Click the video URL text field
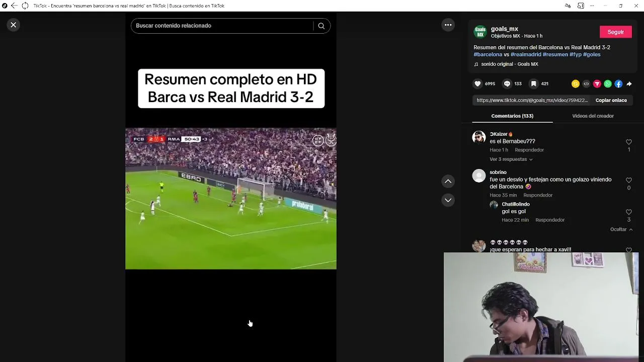The image size is (644, 362). [532, 100]
